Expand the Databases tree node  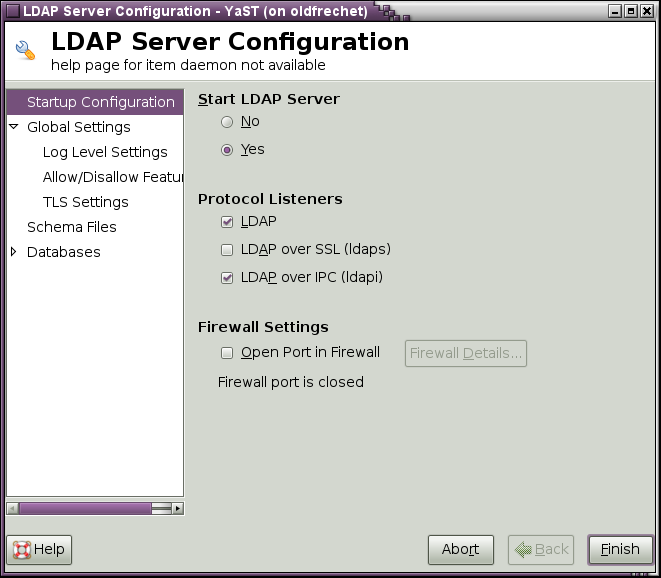(14, 252)
